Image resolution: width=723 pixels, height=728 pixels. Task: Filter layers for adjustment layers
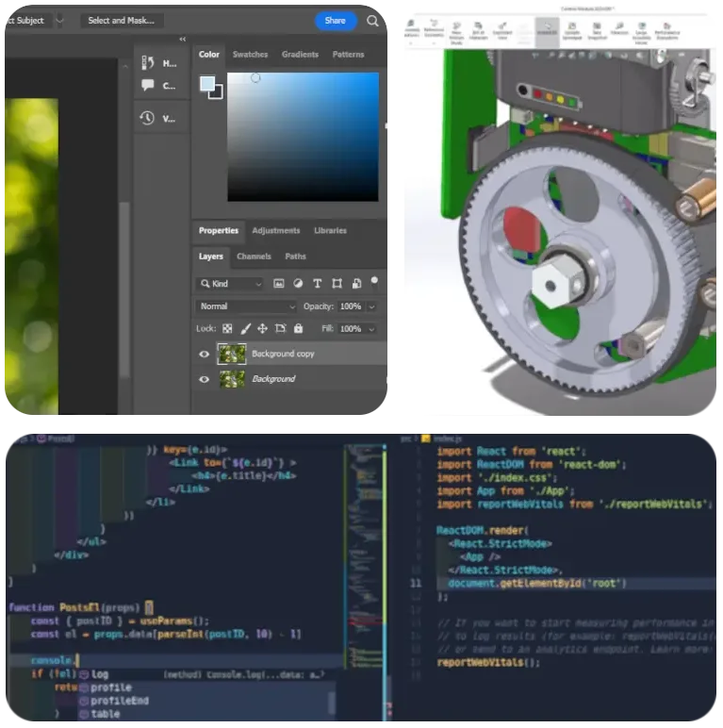(298, 284)
